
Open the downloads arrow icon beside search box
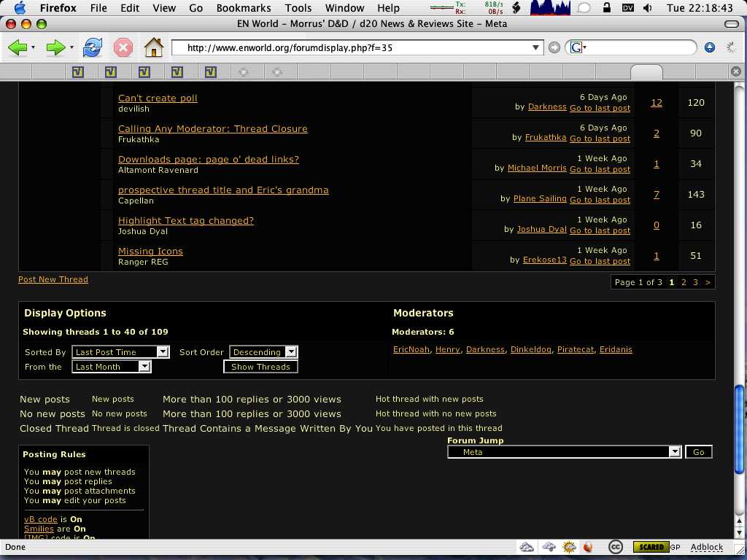(710, 47)
